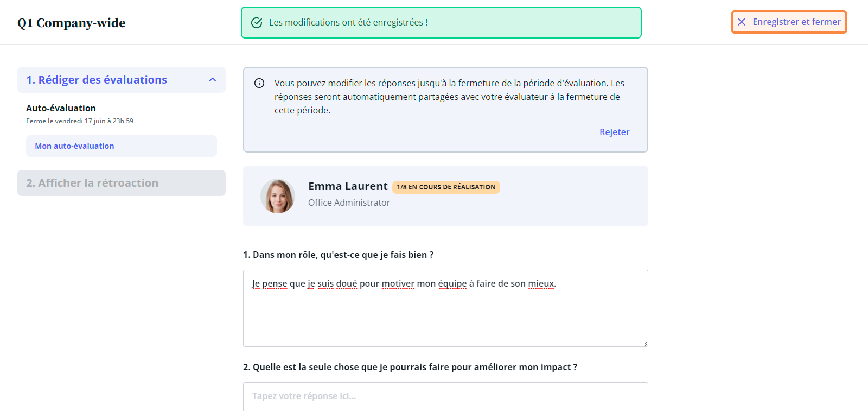This screenshot has width=868, height=411.
Task: Click the Office Administrator job title
Action: coord(349,203)
